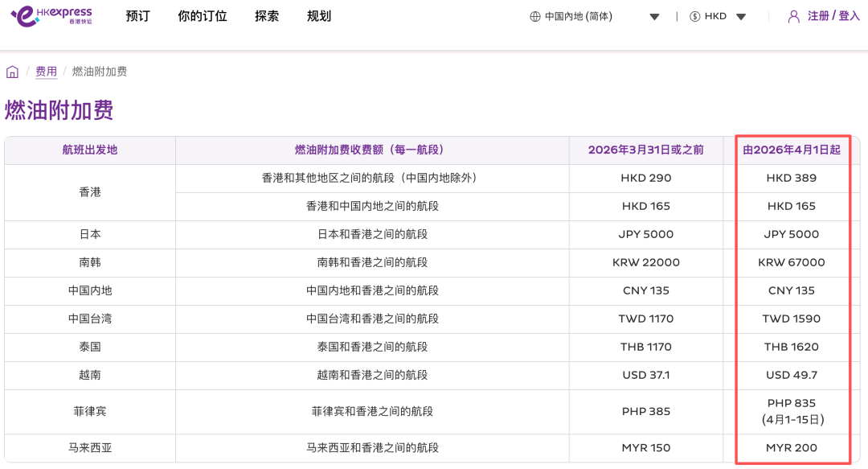Viewport: 868px width, 469px height.
Task: Go to 费用 breadcrumb link
Action: click(46, 72)
